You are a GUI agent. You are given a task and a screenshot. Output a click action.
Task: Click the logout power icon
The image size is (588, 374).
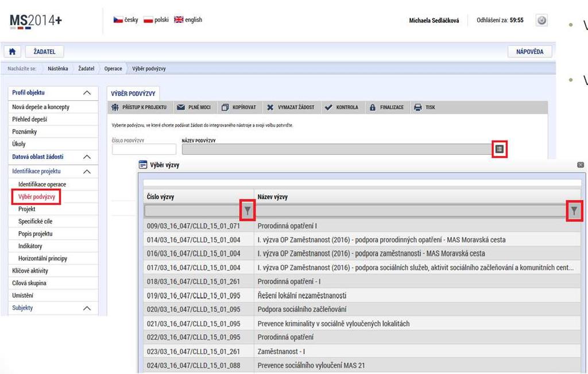click(541, 20)
